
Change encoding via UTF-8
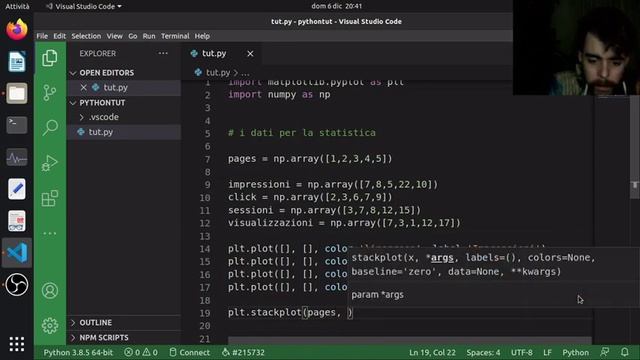pos(522,352)
